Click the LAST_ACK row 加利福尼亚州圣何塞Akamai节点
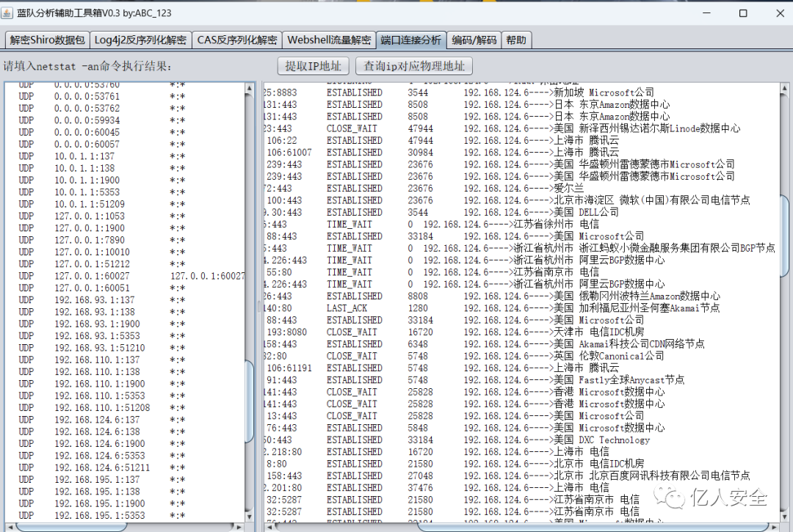 point(491,307)
